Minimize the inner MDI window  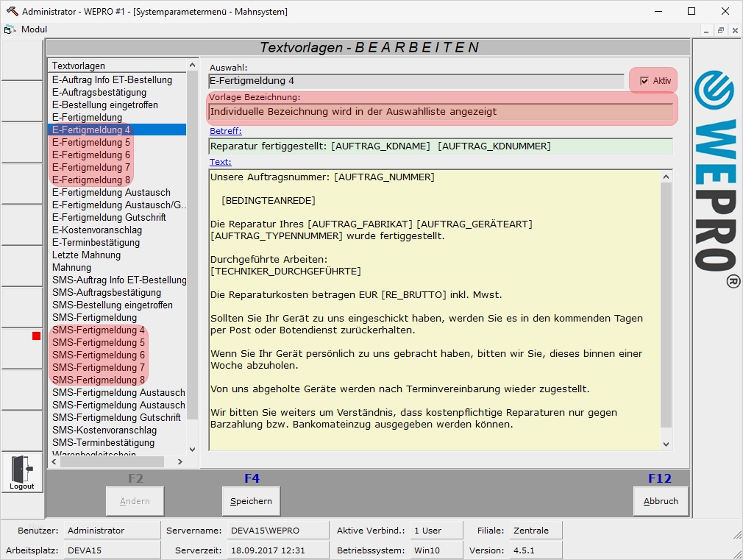coord(707,29)
